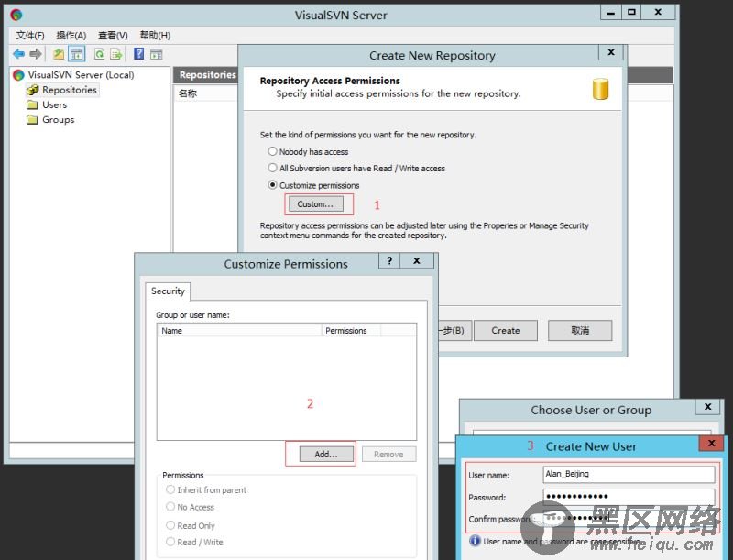This screenshot has height=560, width=733.
Task: Open the 帮助(H) menu
Action: point(155,36)
